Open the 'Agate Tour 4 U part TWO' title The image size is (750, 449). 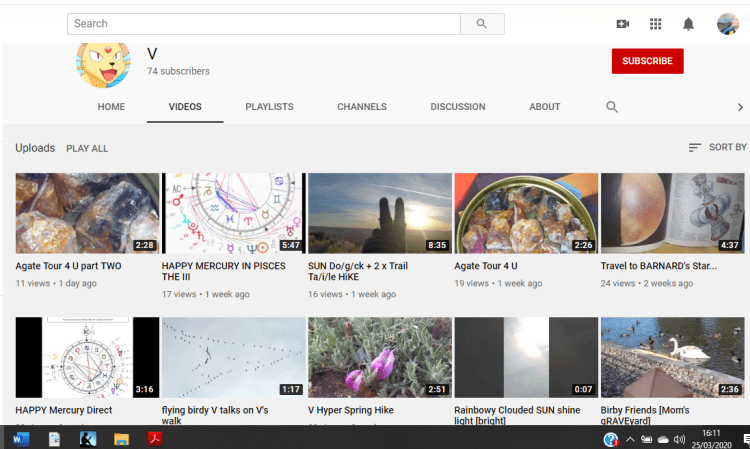point(68,266)
